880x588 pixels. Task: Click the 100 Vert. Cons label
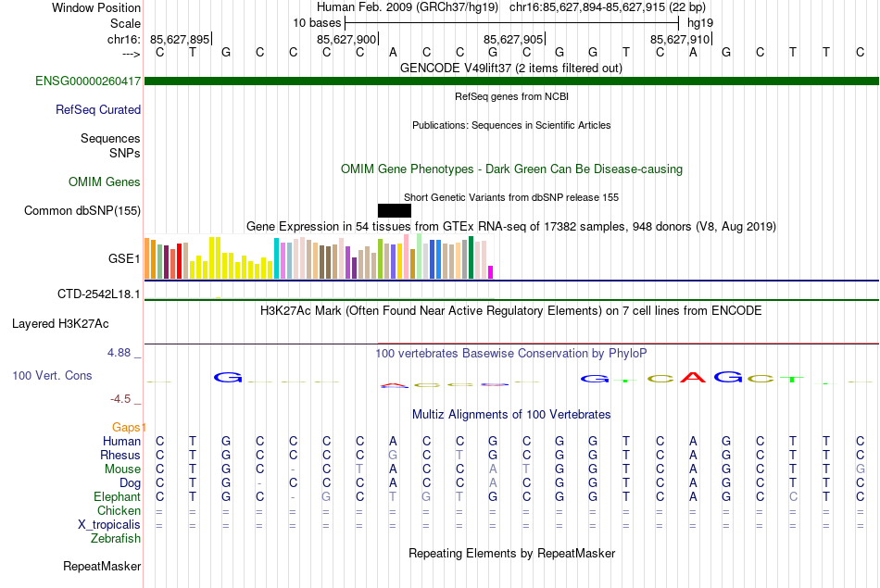point(52,375)
